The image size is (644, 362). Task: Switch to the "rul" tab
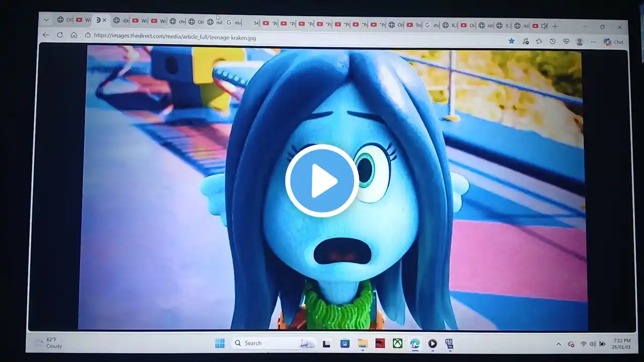point(215,22)
